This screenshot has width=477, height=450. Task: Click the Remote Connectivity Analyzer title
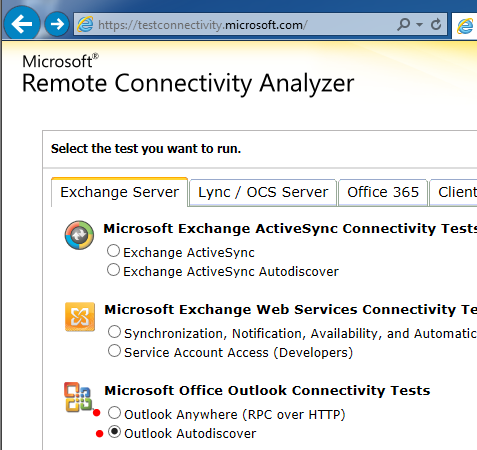click(x=188, y=84)
